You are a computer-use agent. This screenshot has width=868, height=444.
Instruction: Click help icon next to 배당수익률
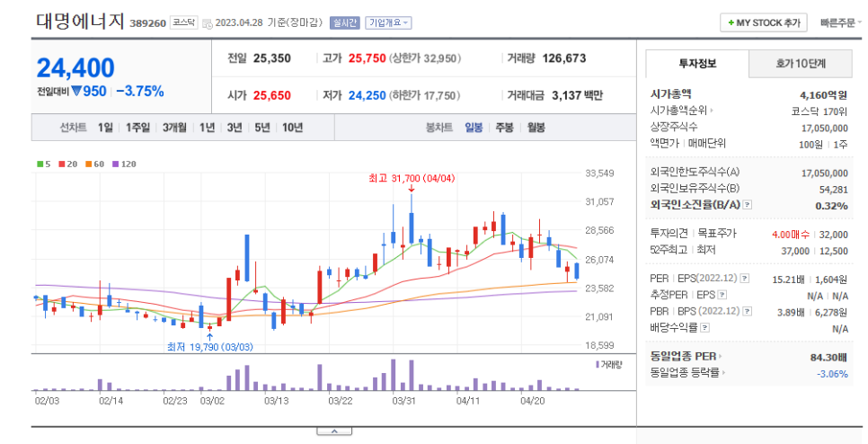click(704, 328)
